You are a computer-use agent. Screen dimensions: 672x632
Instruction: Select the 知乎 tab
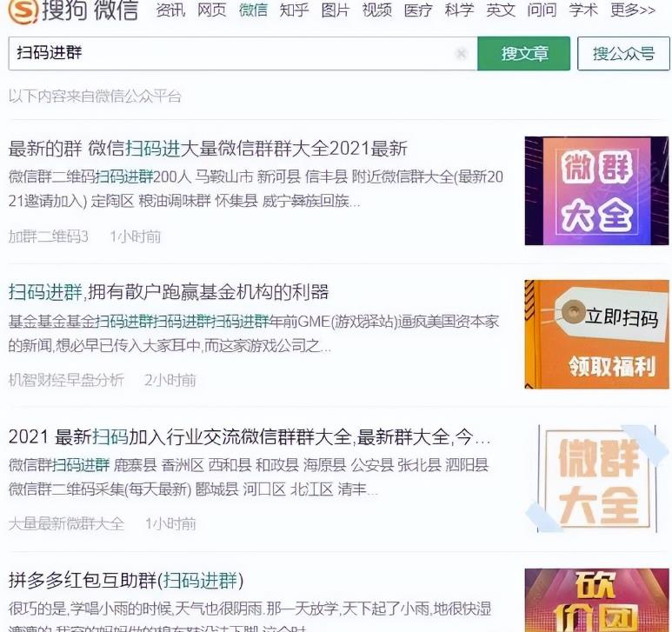pos(295,10)
